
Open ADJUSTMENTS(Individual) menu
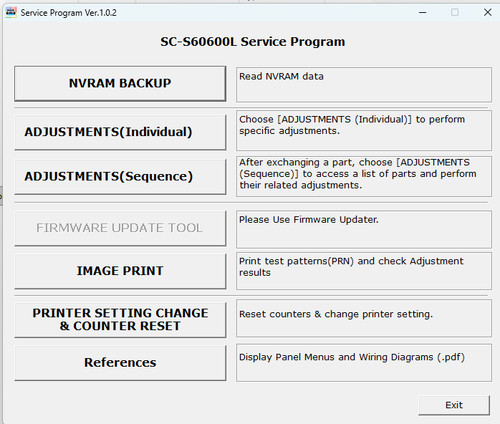(120, 132)
